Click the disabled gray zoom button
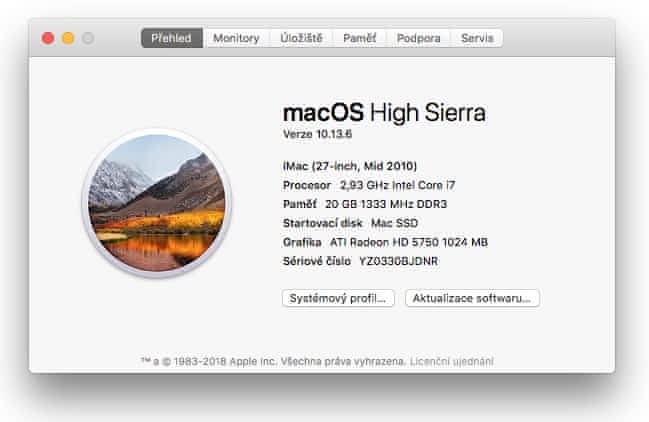Viewport: 649px width, 422px height. point(88,38)
